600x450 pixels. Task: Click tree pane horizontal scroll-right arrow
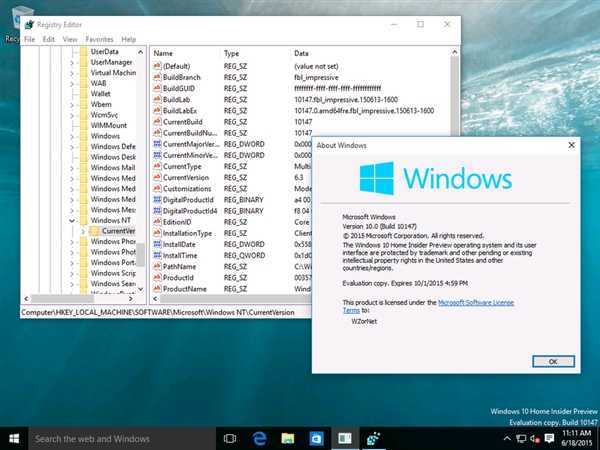click(131, 299)
